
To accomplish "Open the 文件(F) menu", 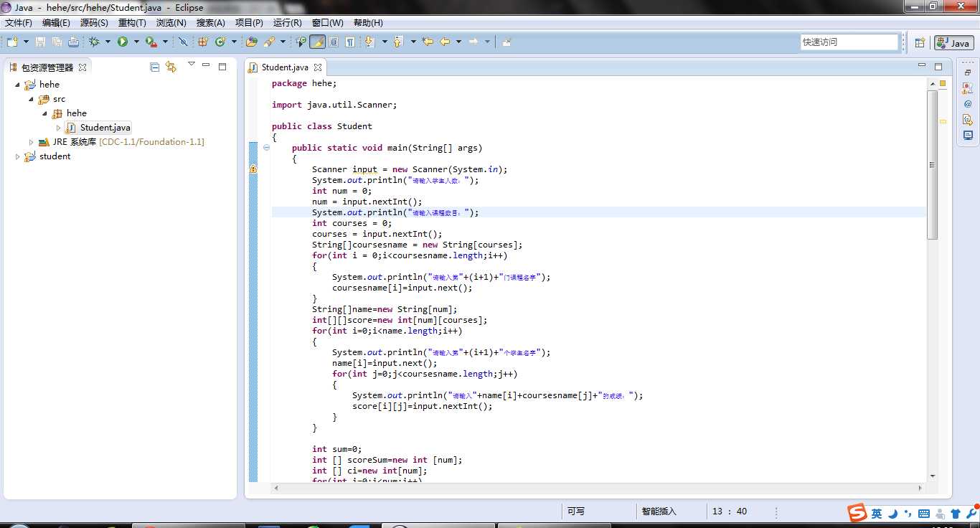I will [19, 23].
